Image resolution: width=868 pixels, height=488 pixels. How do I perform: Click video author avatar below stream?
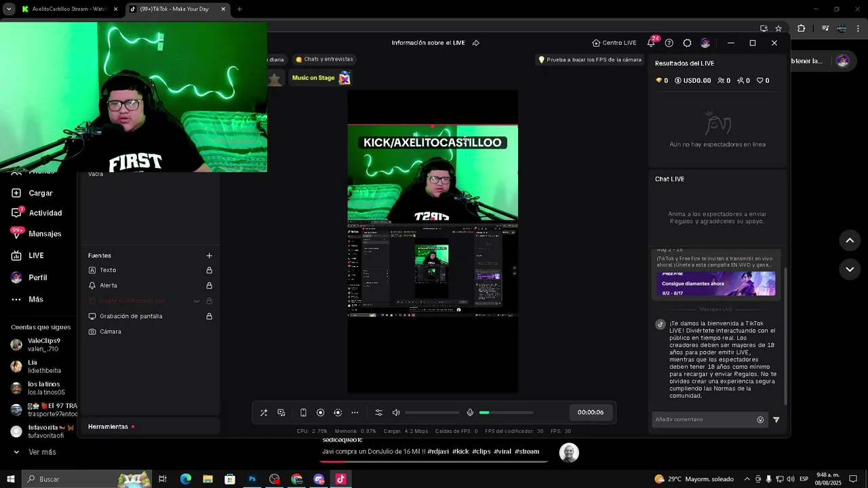569,453
